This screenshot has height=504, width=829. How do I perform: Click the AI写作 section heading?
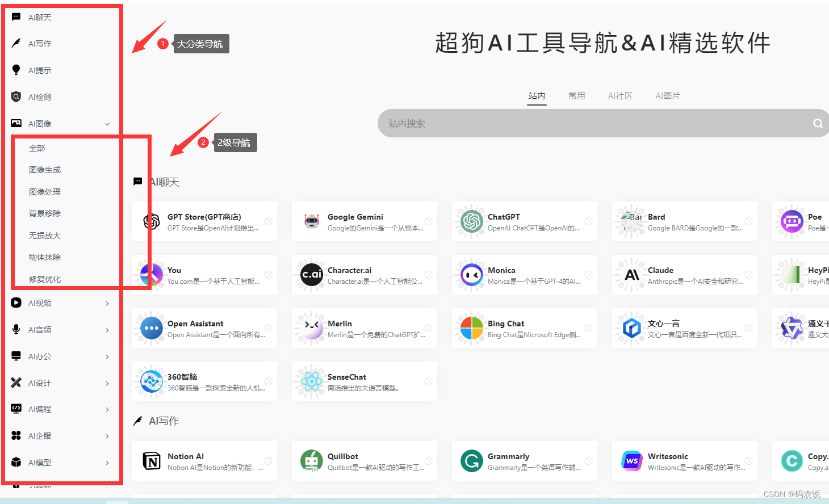164,421
